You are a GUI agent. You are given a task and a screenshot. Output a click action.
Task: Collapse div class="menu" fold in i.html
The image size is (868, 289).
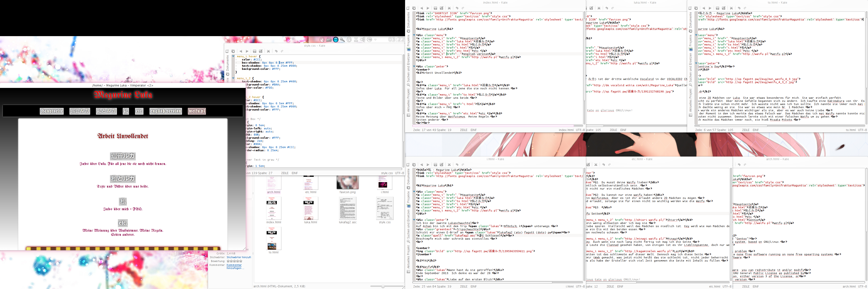click(414, 192)
